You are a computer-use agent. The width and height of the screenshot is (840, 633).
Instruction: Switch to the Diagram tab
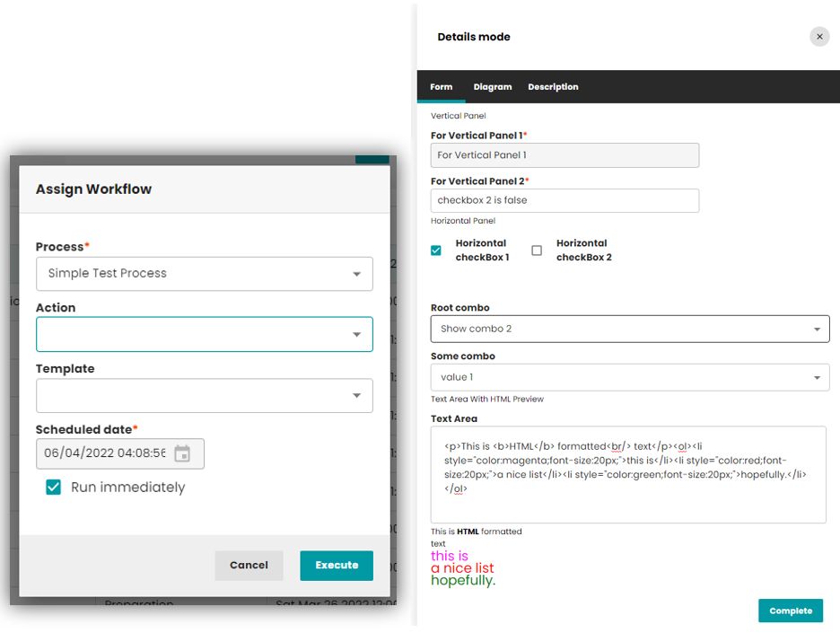pyautogui.click(x=493, y=87)
